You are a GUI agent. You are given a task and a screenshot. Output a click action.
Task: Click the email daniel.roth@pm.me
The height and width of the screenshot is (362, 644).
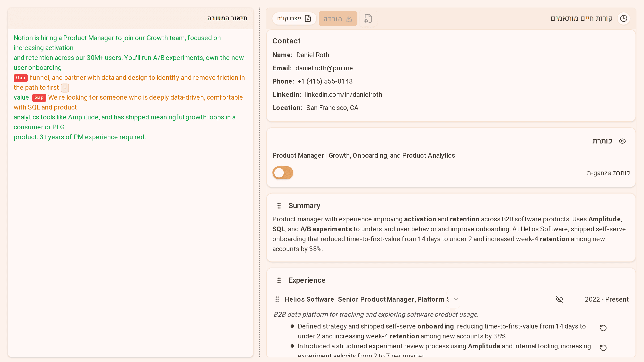coord(324,68)
